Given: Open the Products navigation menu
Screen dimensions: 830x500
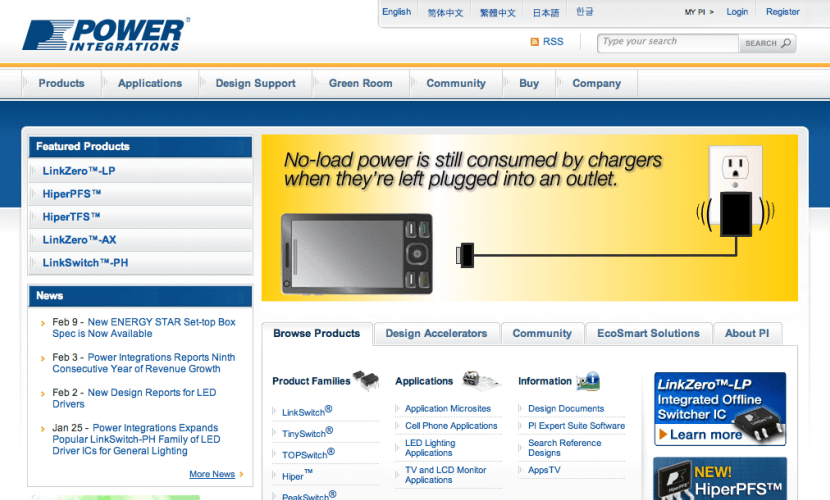Looking at the screenshot, I should tap(61, 83).
